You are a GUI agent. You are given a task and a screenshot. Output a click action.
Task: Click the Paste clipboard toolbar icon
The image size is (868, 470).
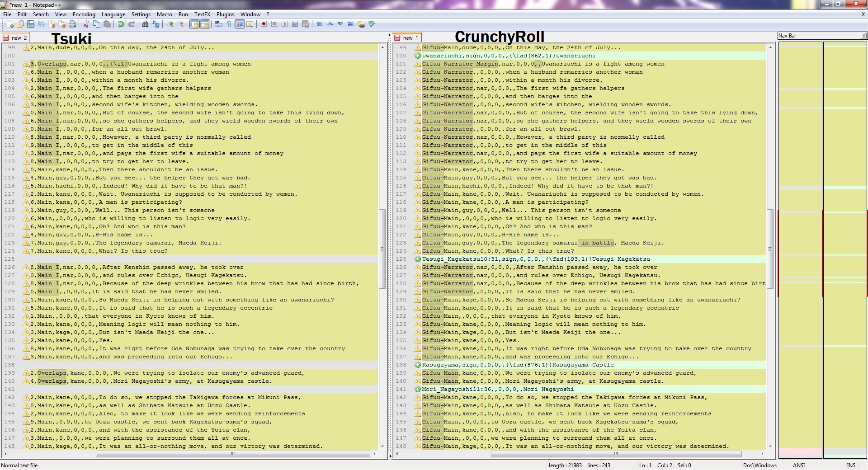pyautogui.click(x=107, y=24)
